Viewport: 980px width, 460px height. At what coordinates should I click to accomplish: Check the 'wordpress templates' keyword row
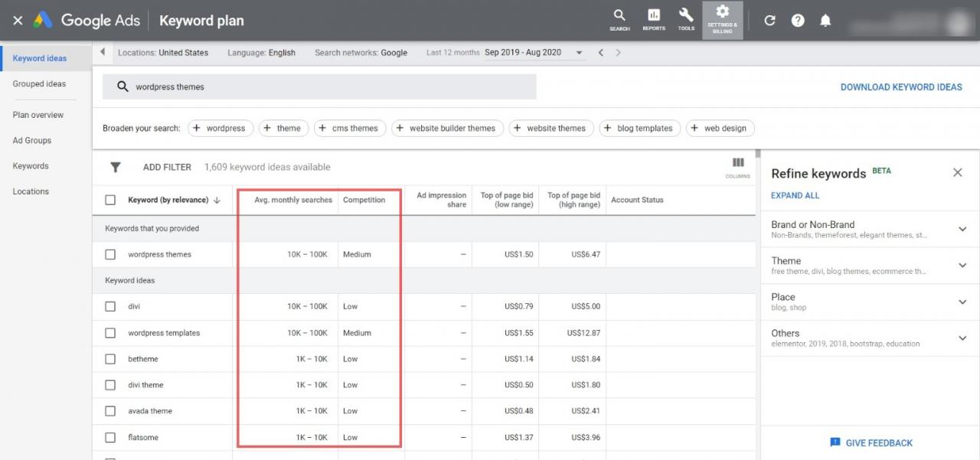coord(110,333)
